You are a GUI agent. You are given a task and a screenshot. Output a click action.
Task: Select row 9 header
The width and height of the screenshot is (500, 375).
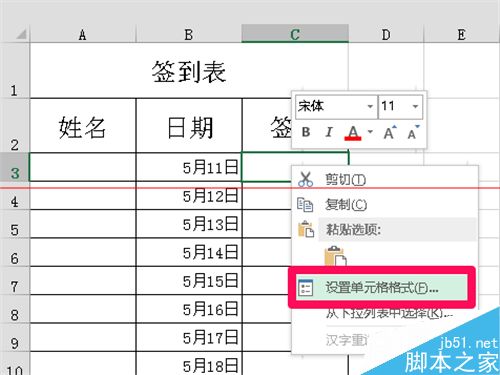click(x=14, y=337)
